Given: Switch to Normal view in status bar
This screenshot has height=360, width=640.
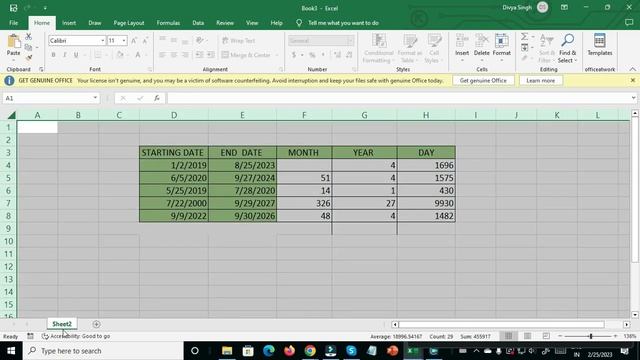Looking at the screenshot, I should [509, 336].
